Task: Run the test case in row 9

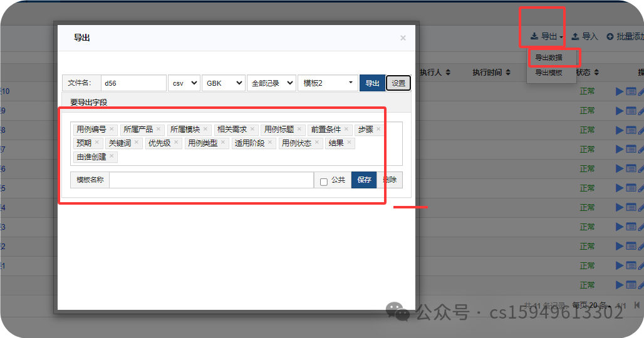Action: (x=620, y=111)
